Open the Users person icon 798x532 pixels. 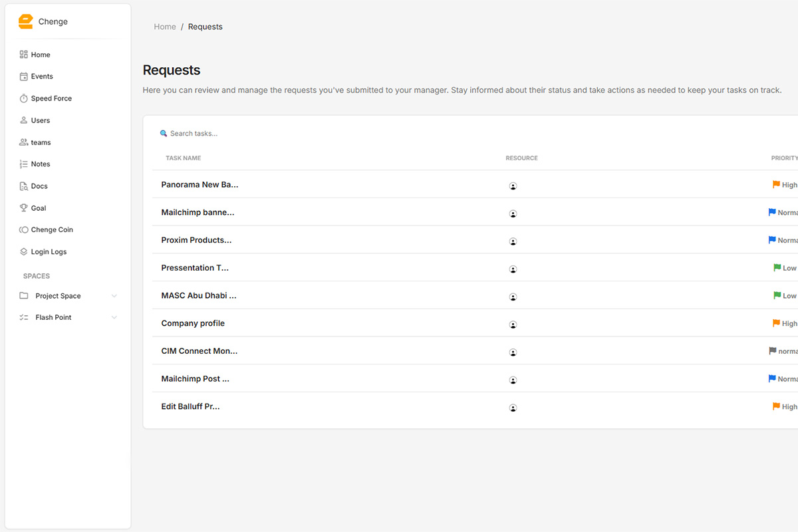(x=24, y=120)
